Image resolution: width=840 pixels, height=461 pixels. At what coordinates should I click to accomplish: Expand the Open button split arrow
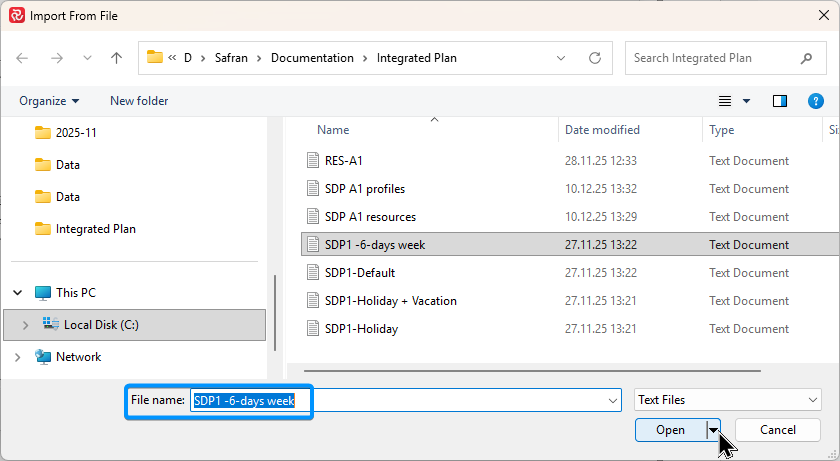(714, 430)
